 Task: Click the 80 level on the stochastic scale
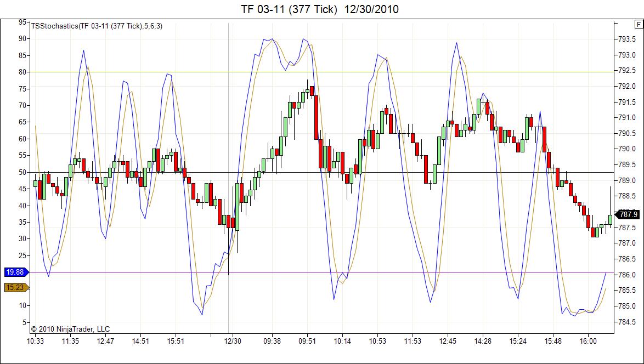pos(22,72)
